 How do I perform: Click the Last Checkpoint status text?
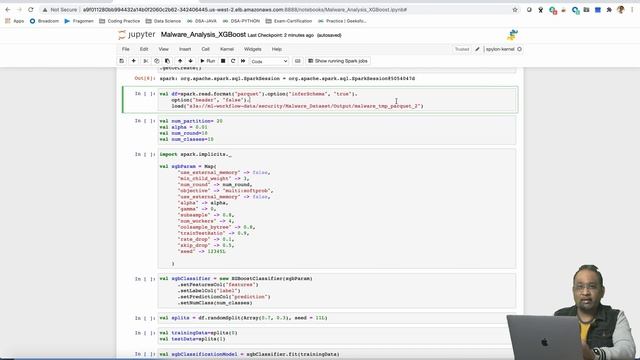(281, 36)
